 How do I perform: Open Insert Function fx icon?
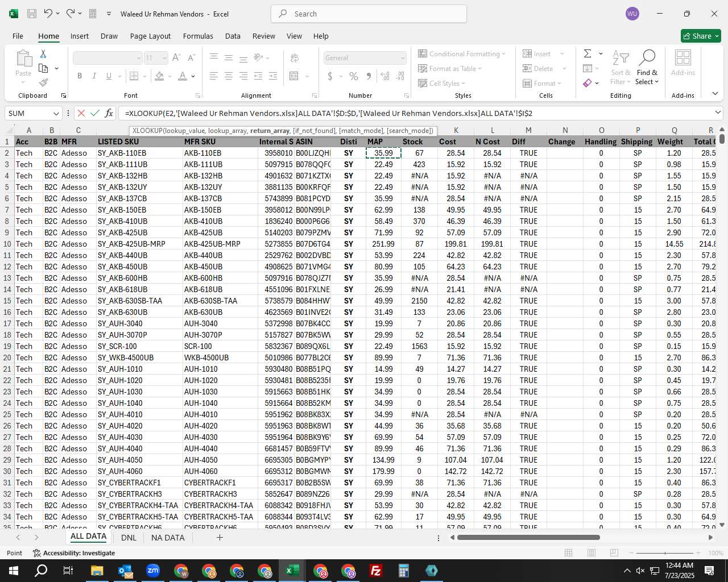[109, 113]
